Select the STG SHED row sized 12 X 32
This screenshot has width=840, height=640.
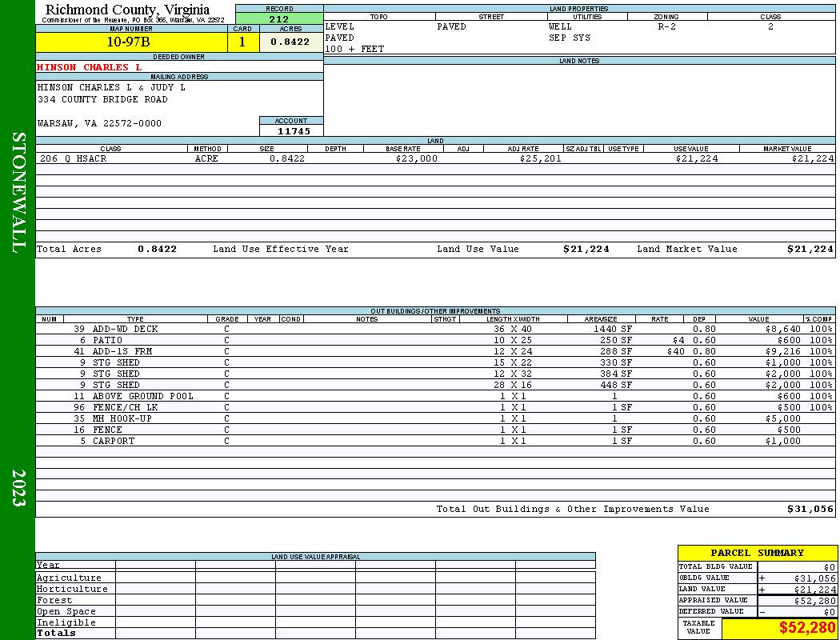point(435,374)
